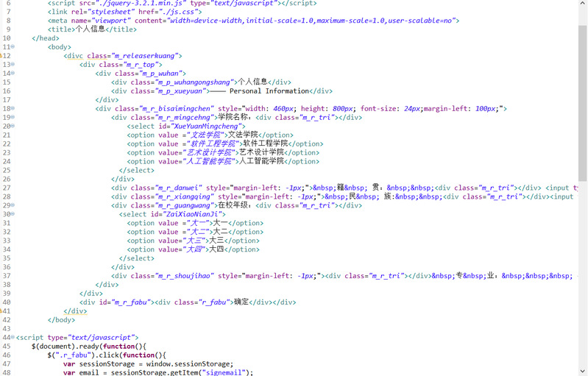Click the option text 人工智能学院
This screenshot has height=376, width=588.
[262, 161]
